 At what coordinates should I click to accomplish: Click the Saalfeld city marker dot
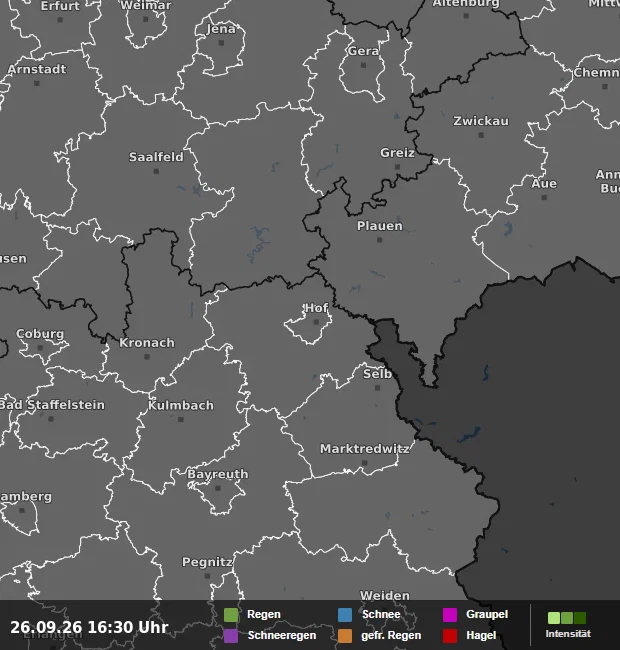pos(156,171)
